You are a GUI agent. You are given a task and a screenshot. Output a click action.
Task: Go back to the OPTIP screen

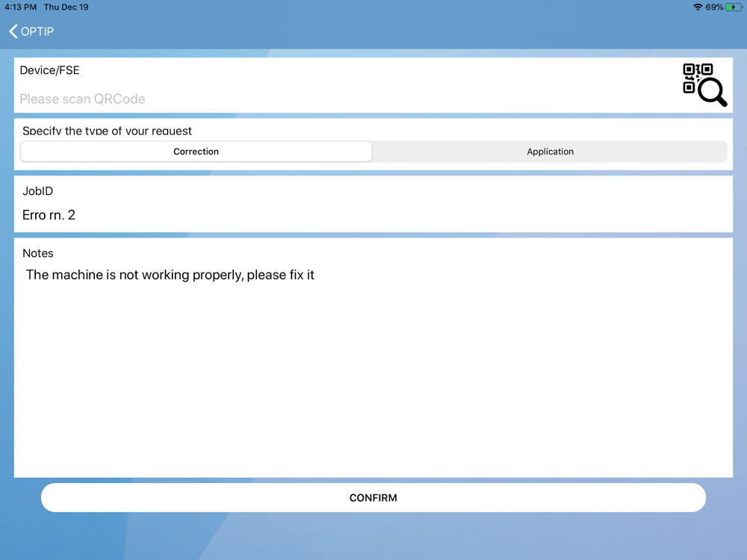coord(31,31)
